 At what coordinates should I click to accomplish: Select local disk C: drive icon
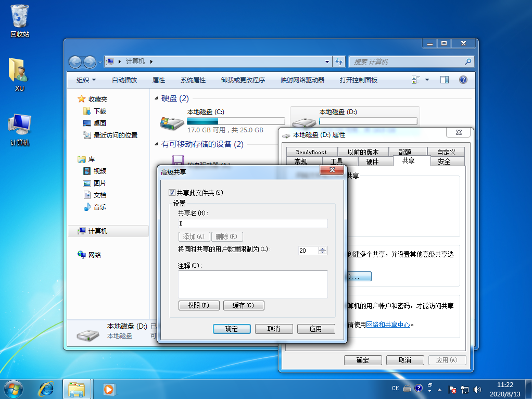[171, 122]
